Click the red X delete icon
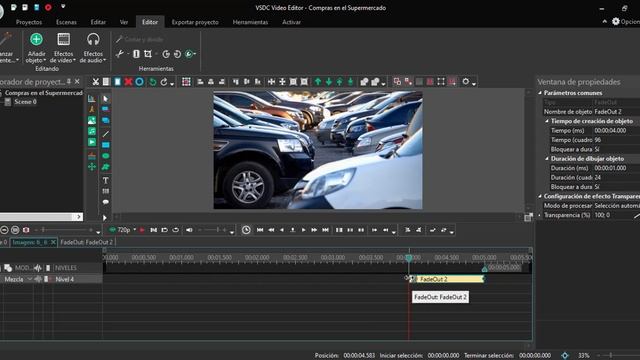The height and width of the screenshot is (360, 640). (x=128, y=82)
